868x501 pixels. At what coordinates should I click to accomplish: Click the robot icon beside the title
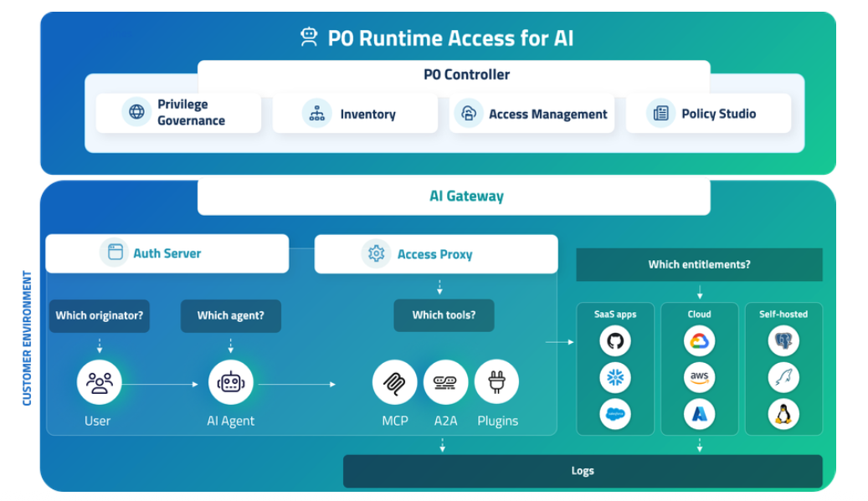click(x=309, y=37)
